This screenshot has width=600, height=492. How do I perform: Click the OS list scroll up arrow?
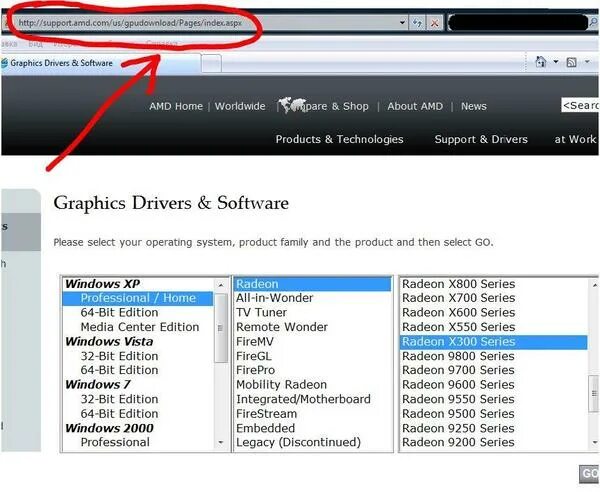coord(221,285)
